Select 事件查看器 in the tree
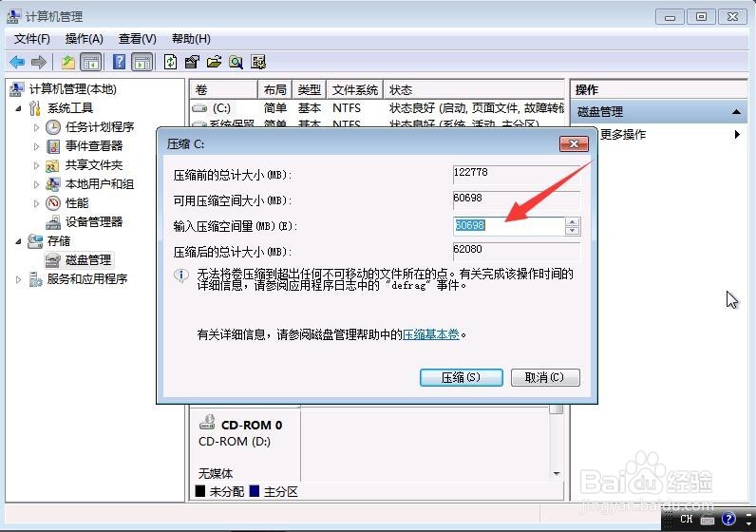This screenshot has width=756, height=532. [94, 145]
